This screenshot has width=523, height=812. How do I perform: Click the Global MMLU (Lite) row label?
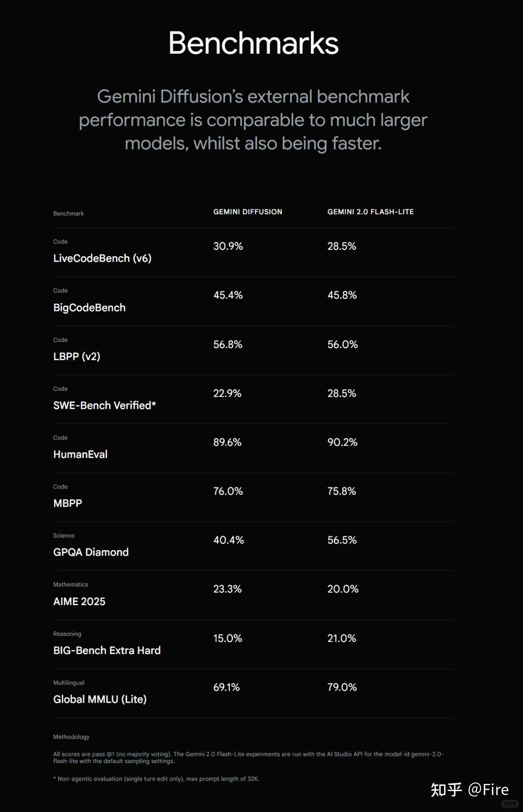100,699
